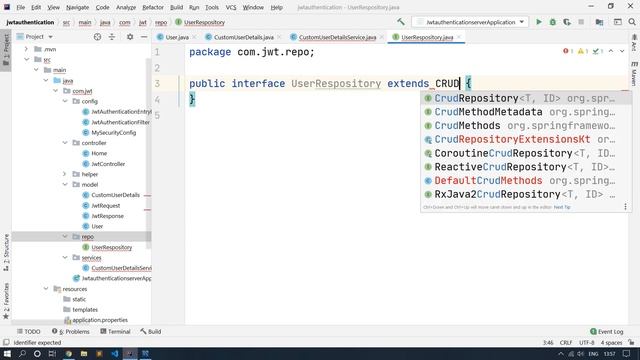Open the Terminal tool window
Screen dimensions: 640x360
coord(115,331)
